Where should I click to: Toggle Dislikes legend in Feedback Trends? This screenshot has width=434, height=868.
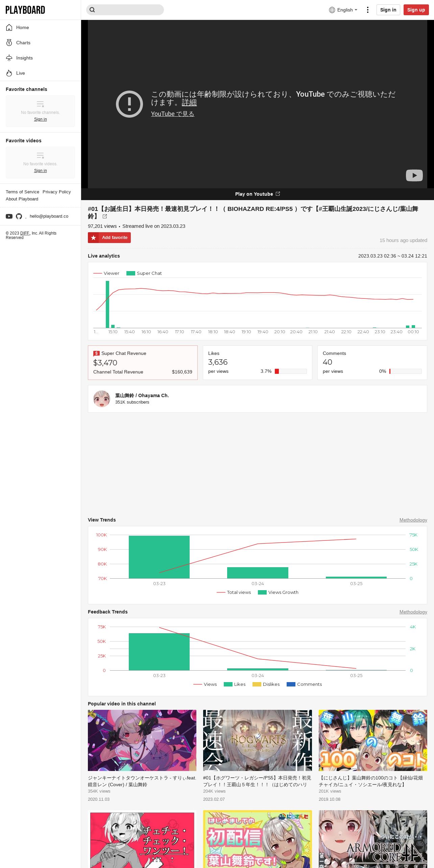266,684
